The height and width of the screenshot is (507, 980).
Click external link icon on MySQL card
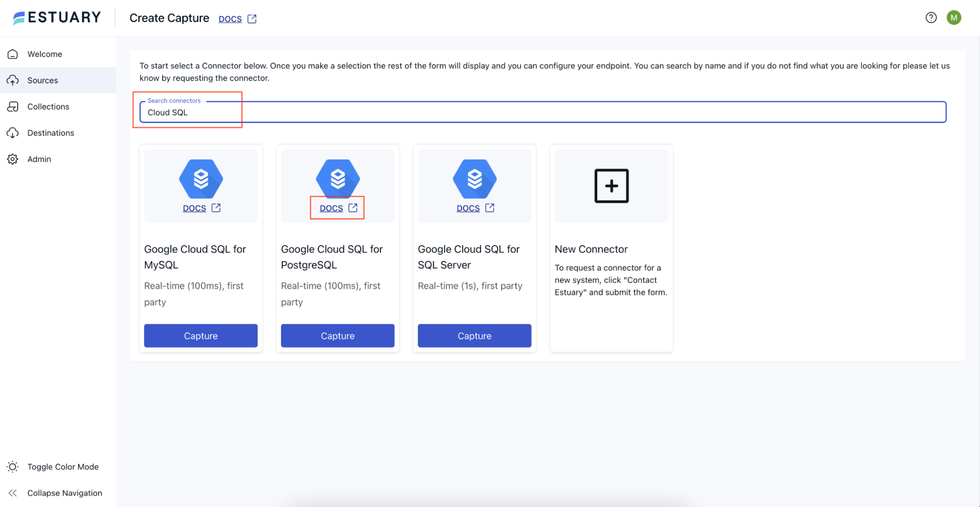point(216,208)
